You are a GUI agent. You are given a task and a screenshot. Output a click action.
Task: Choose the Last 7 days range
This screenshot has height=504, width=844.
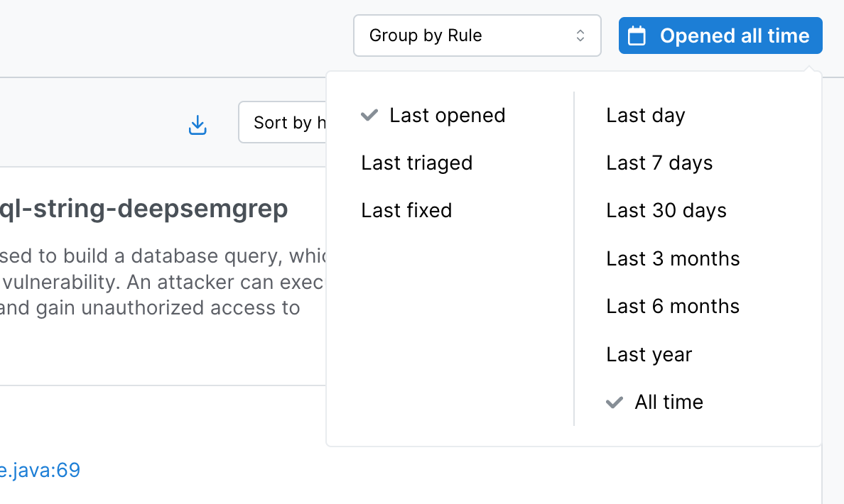click(659, 163)
